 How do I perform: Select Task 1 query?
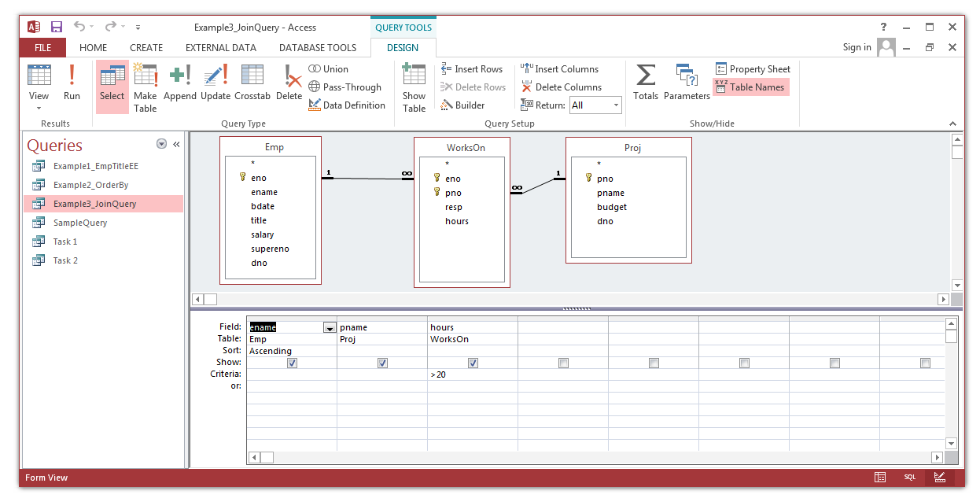coord(104,242)
